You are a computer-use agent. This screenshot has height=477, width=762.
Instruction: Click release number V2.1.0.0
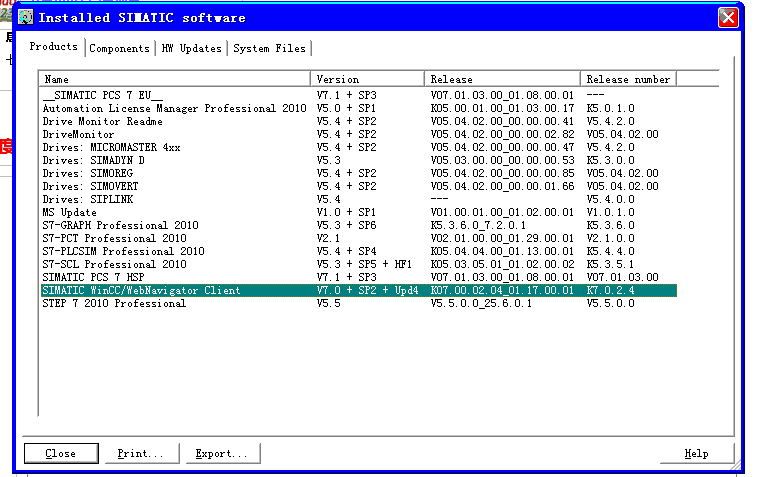(x=610, y=238)
